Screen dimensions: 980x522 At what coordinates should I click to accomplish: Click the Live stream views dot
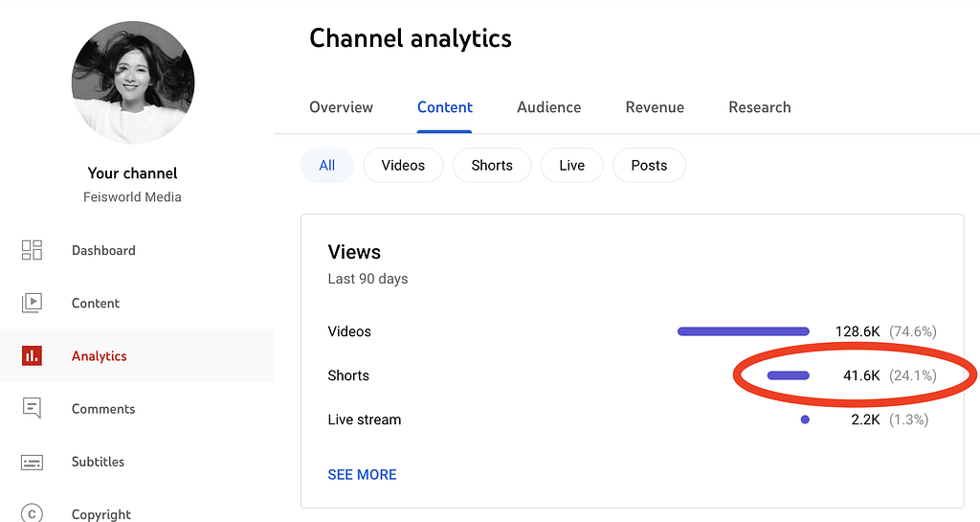(x=805, y=420)
